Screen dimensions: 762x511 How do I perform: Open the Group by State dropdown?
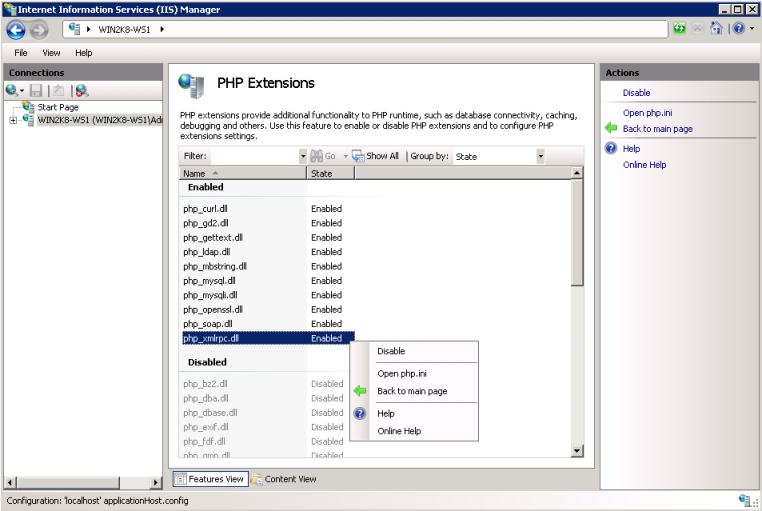click(540, 156)
